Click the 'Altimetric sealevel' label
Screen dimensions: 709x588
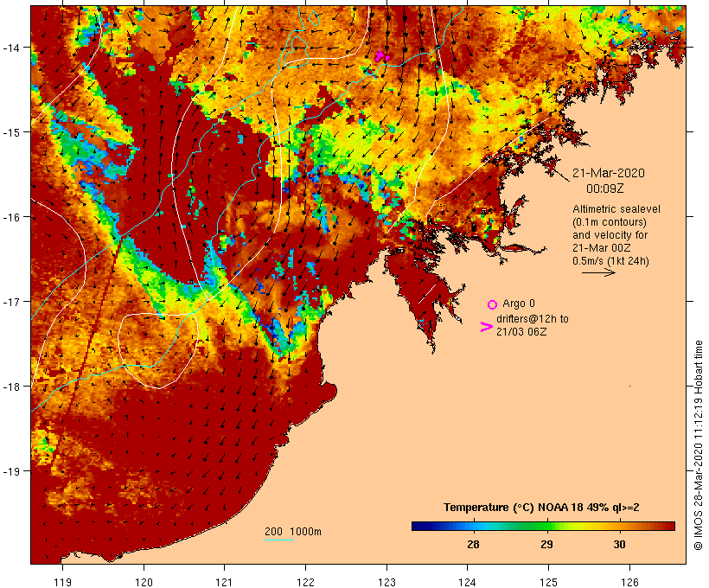click(616, 209)
